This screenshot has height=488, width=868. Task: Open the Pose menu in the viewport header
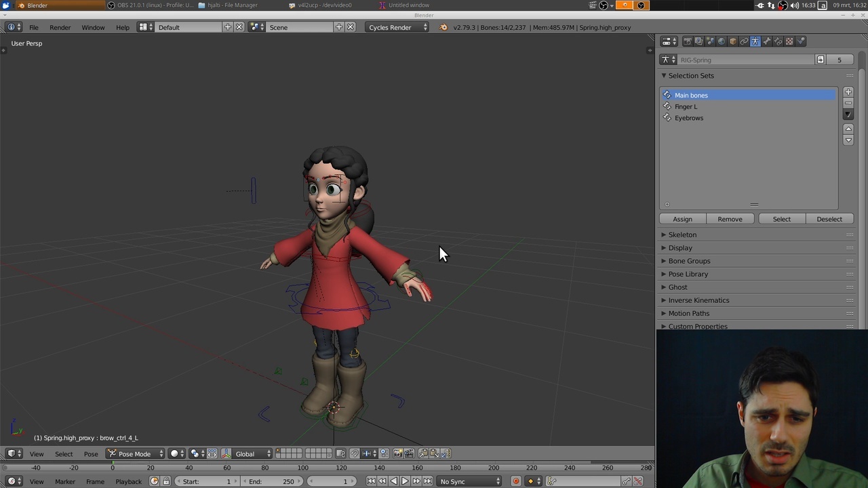tap(90, 453)
